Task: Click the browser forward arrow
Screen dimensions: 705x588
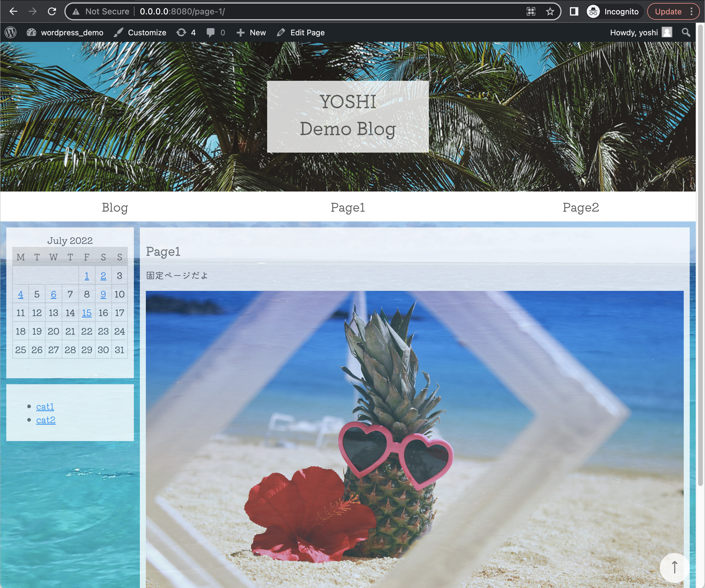Action: tap(33, 11)
